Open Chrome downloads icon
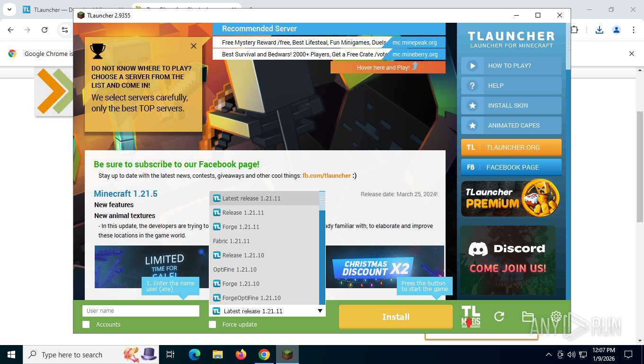Screen dimensions: 644x364 599,30
